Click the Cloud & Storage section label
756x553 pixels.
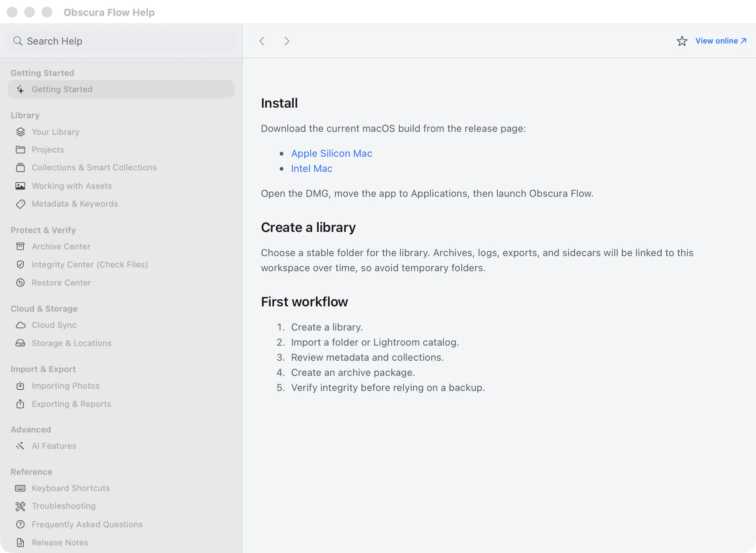(x=44, y=309)
